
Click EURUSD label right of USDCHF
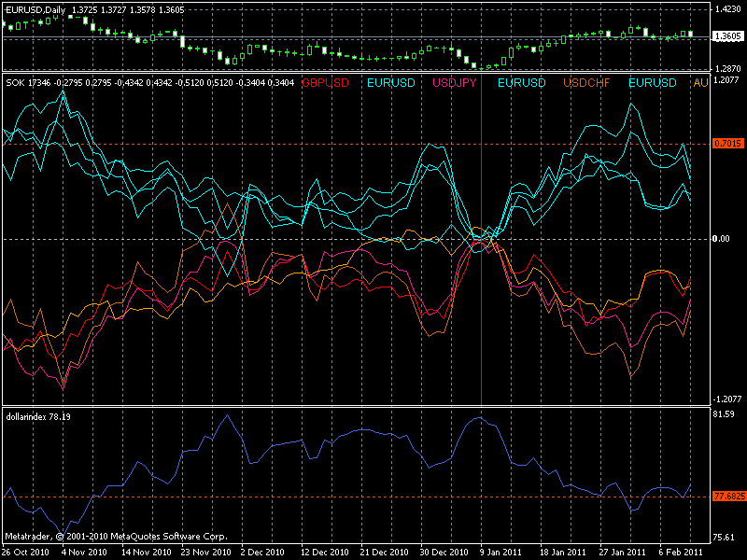click(652, 83)
